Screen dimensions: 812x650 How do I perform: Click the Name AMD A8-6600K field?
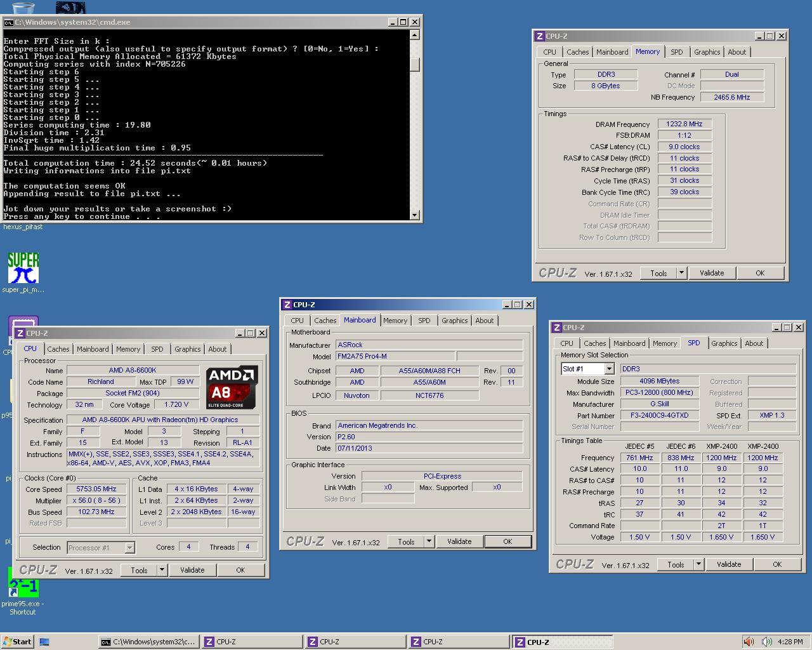pos(133,371)
